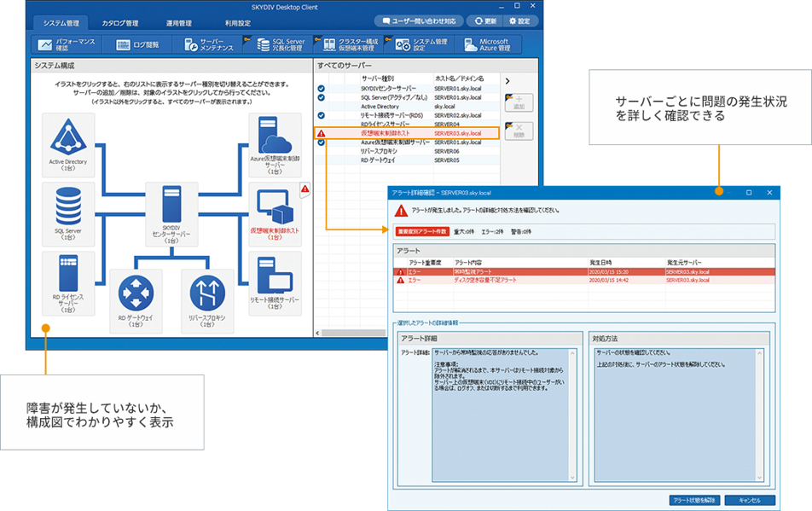Screen dimensions: 812x511
Task: Maximize the アラート詳細確認 dialog window
Action: point(749,193)
